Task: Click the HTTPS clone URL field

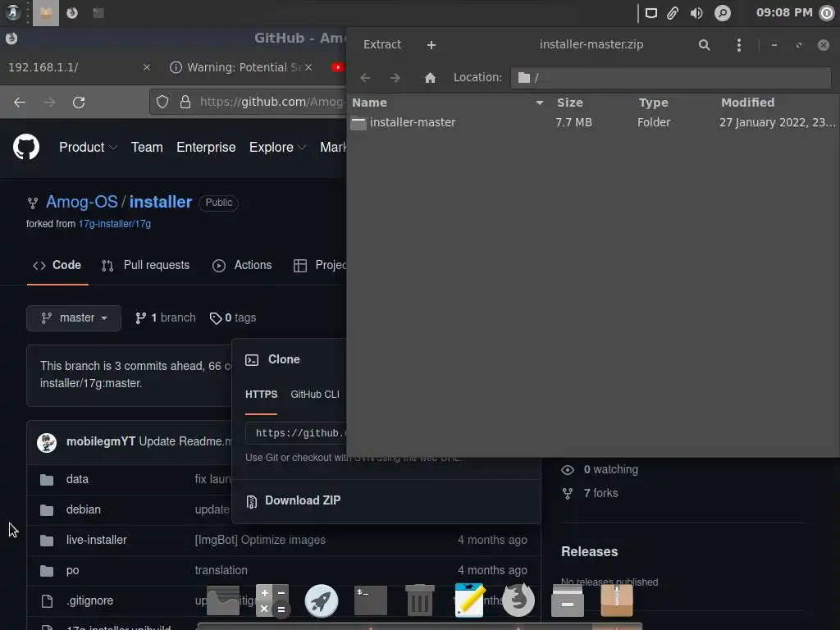Action: 296,433
